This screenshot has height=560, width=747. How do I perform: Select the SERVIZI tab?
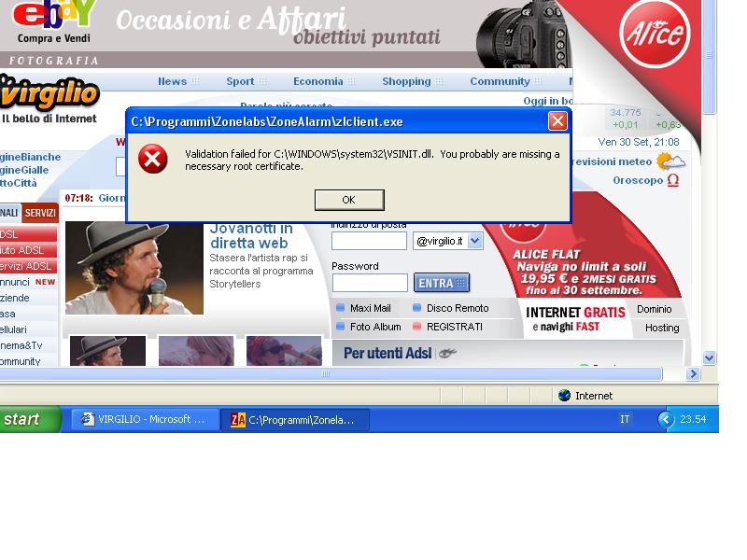[x=40, y=213]
